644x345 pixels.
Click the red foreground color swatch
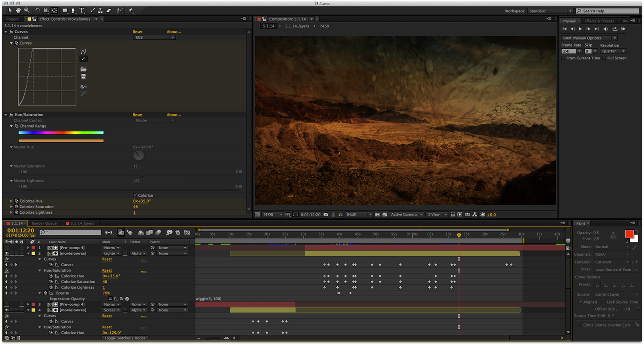(629, 234)
